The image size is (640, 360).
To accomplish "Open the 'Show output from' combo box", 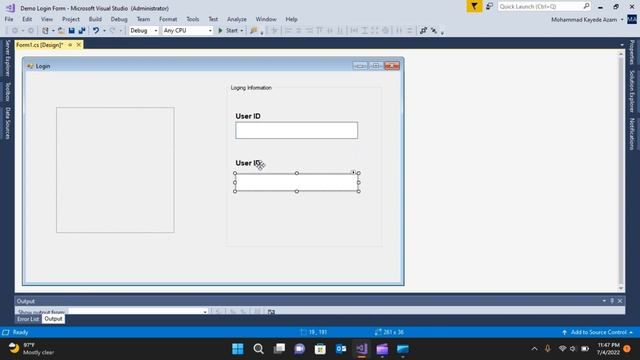I will (138, 312).
